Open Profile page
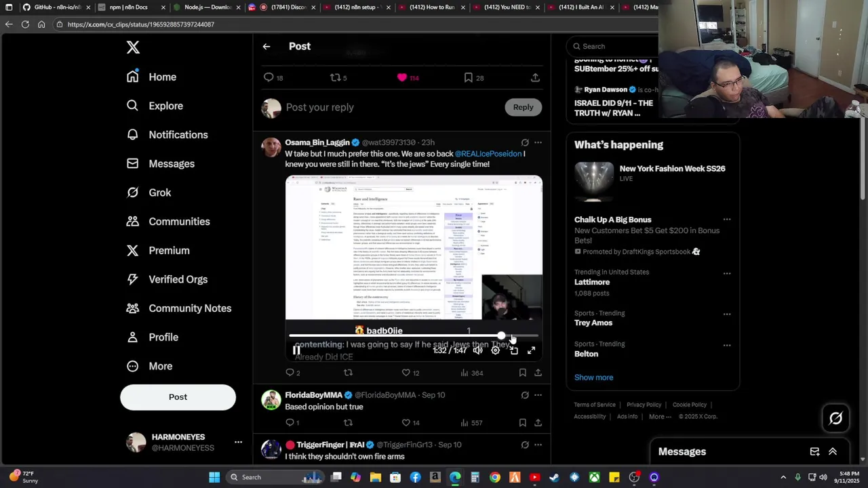Image resolution: width=868 pixels, height=488 pixels. [152, 337]
